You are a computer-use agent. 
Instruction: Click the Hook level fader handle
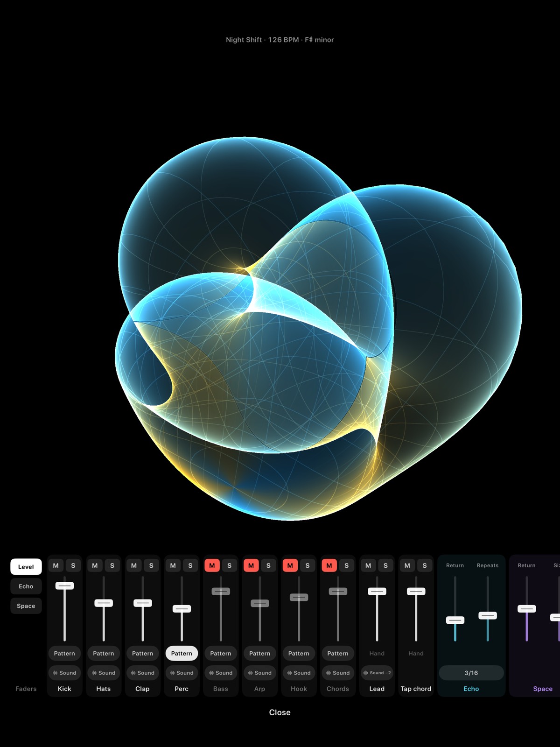pyautogui.click(x=299, y=597)
